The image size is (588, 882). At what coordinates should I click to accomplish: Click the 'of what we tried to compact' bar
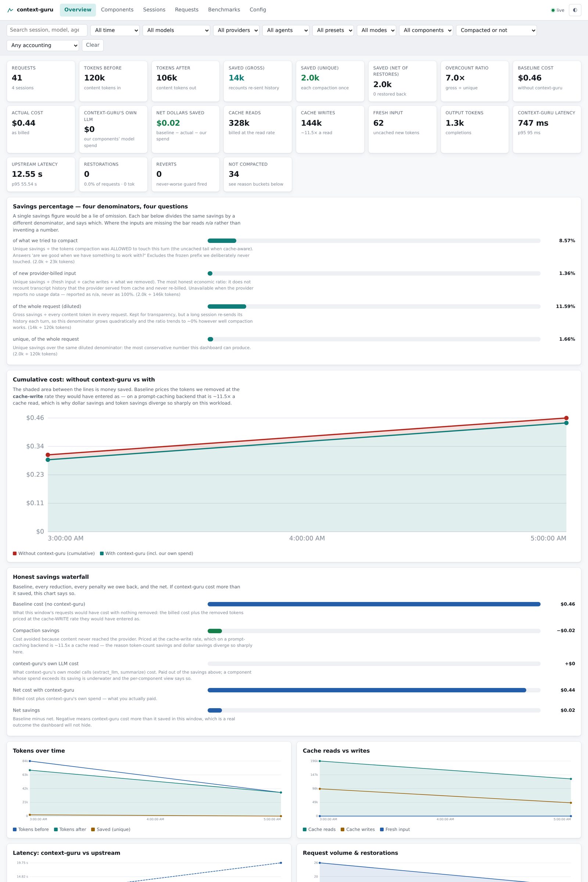[374, 241]
